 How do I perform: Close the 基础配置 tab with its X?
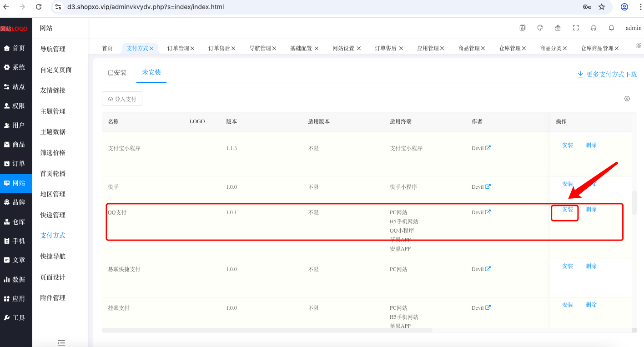click(316, 48)
